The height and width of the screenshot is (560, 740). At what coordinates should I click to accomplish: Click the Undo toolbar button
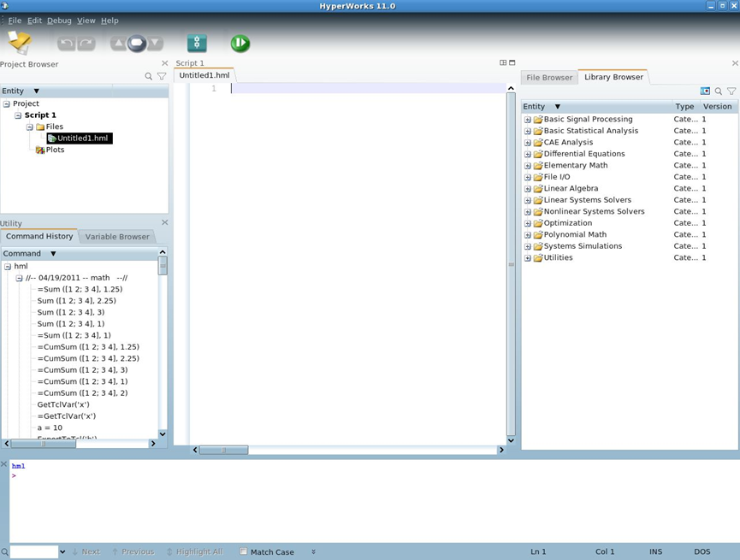coord(67,44)
